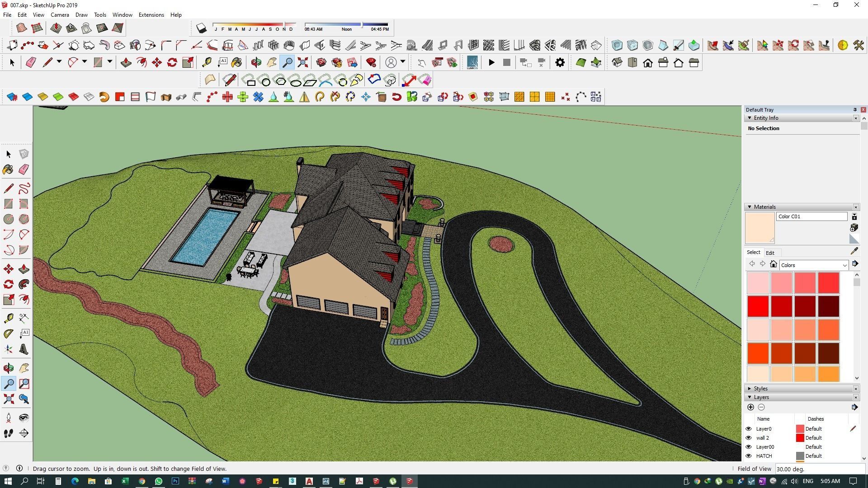Choose the Tape Measure tool in top toolbar

click(207, 62)
